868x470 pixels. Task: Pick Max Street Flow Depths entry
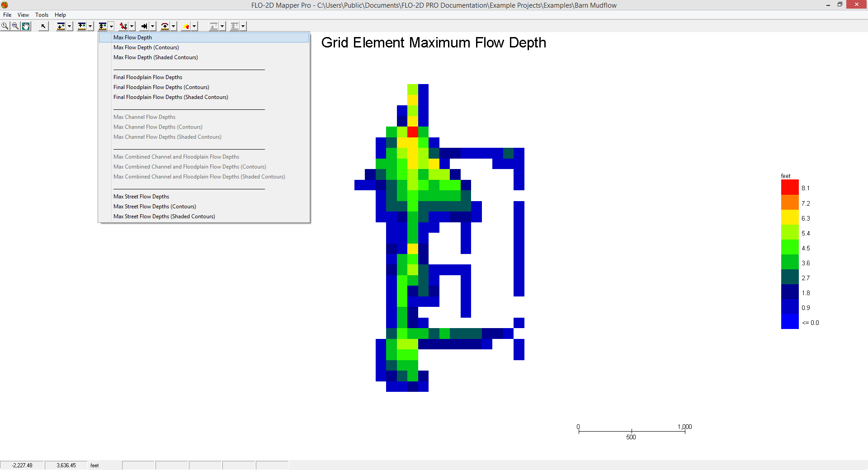pos(141,197)
